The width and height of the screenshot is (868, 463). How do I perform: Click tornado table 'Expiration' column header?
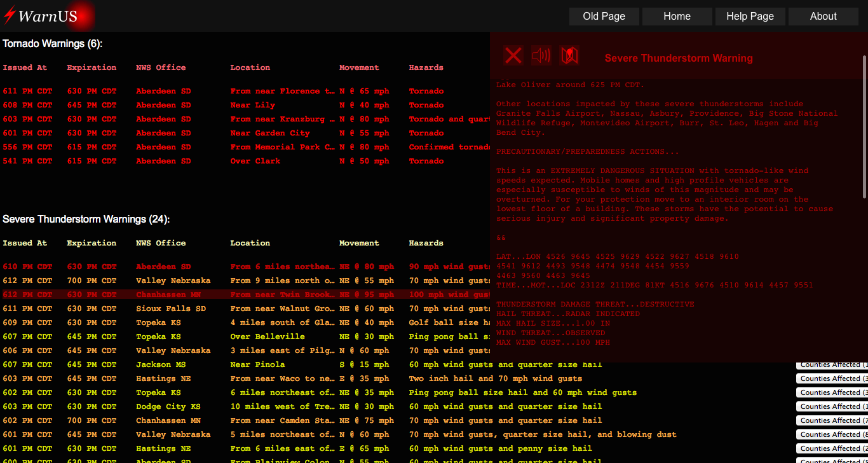tap(92, 67)
